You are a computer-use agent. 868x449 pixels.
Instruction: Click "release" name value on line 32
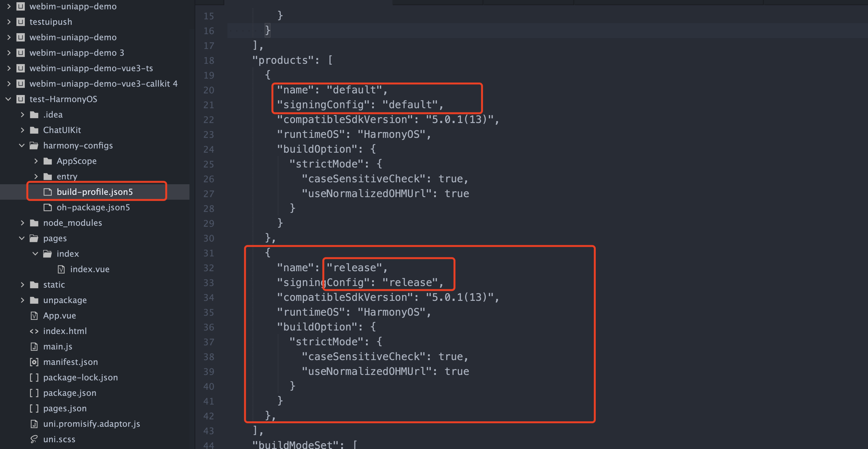pyautogui.click(x=354, y=268)
